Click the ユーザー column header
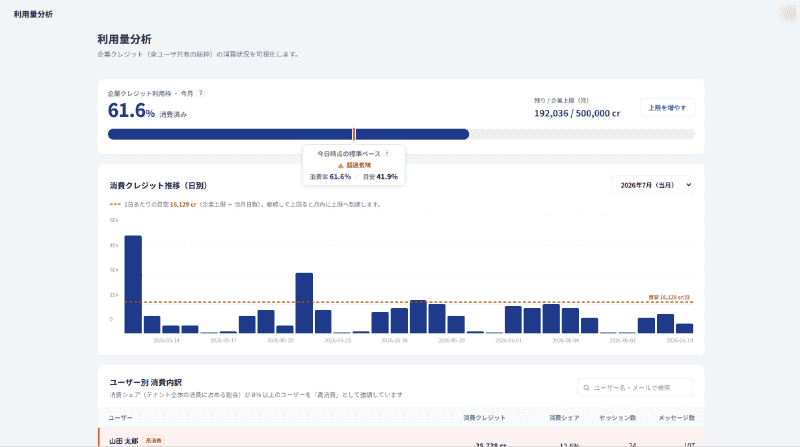The image size is (800, 447). (x=120, y=418)
